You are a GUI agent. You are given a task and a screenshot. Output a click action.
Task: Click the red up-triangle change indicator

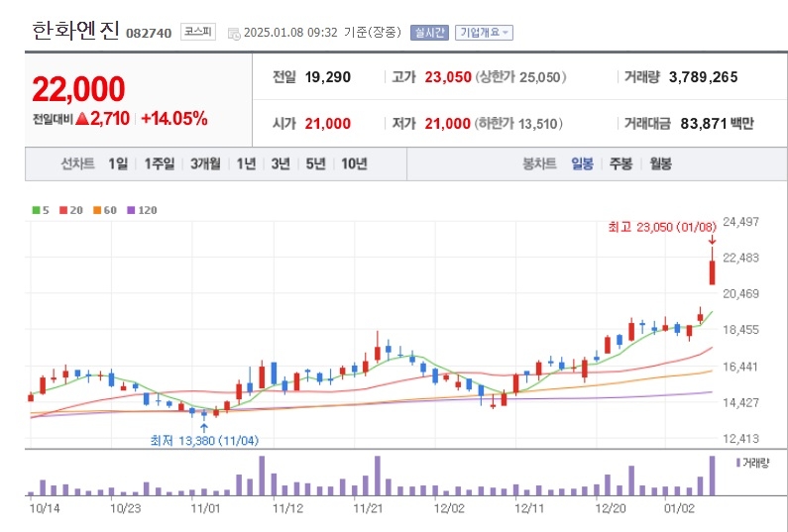pos(82,119)
